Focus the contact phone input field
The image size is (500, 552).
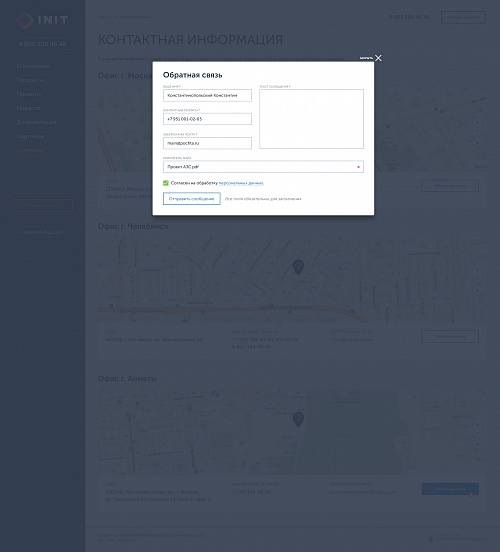[207, 119]
